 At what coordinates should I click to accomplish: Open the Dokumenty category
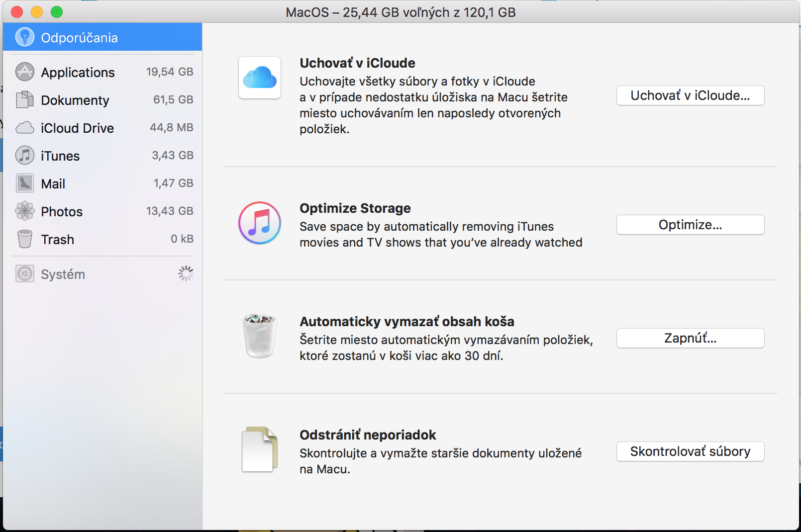(102, 100)
